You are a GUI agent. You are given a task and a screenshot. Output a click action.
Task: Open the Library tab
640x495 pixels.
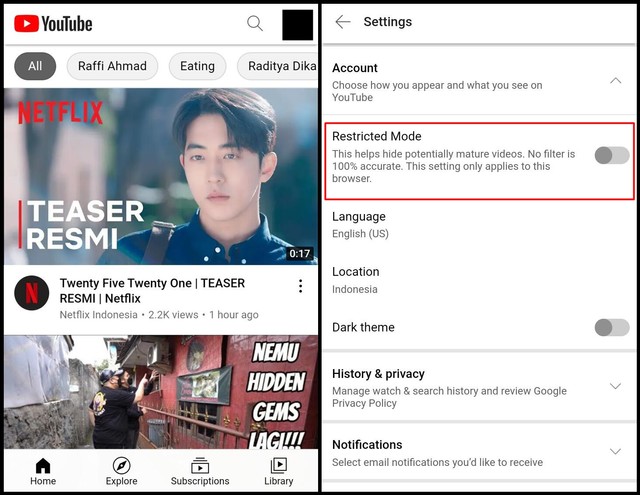279,472
